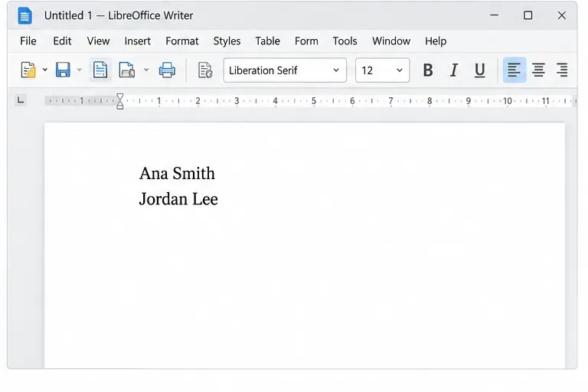
Task: Toggle Bold formatting
Action: tap(428, 70)
